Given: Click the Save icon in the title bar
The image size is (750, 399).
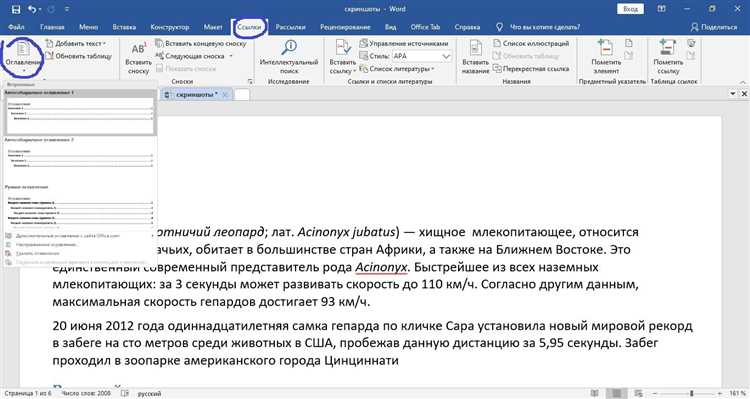Looking at the screenshot, I should [16, 9].
